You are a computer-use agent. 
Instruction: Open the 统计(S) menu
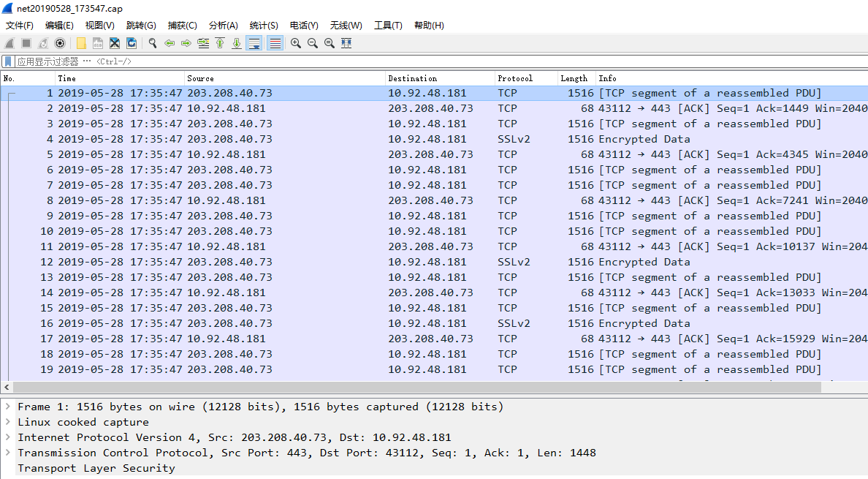coord(264,26)
